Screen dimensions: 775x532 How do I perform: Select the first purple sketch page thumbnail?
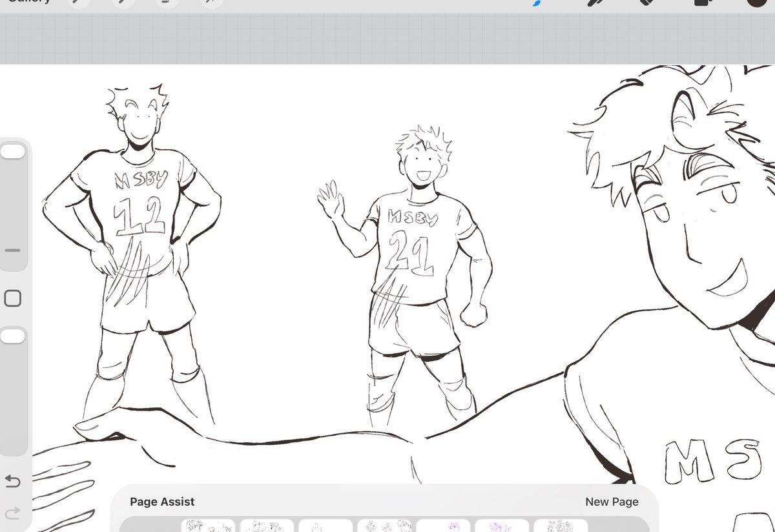tap(443, 526)
